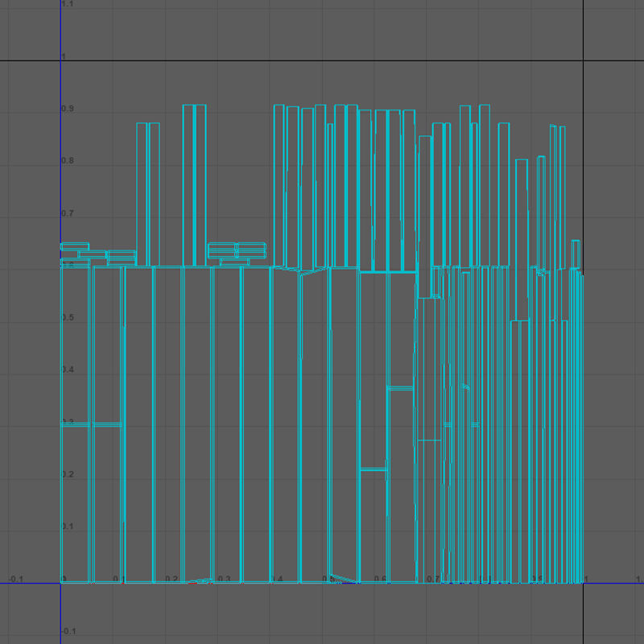Click the 1.1 label on vertical axis
The height and width of the screenshot is (644, 644).
pos(68,4)
